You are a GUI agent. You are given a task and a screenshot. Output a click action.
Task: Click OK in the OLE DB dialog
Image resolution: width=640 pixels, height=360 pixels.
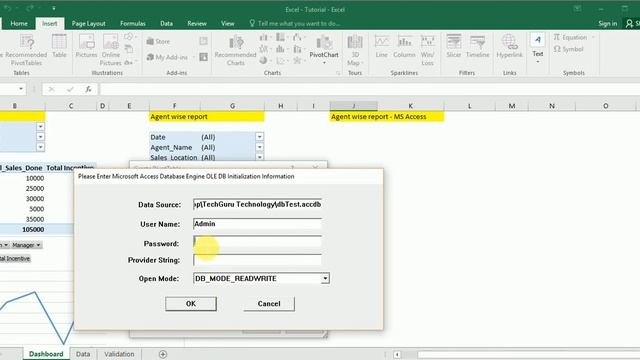coord(191,304)
